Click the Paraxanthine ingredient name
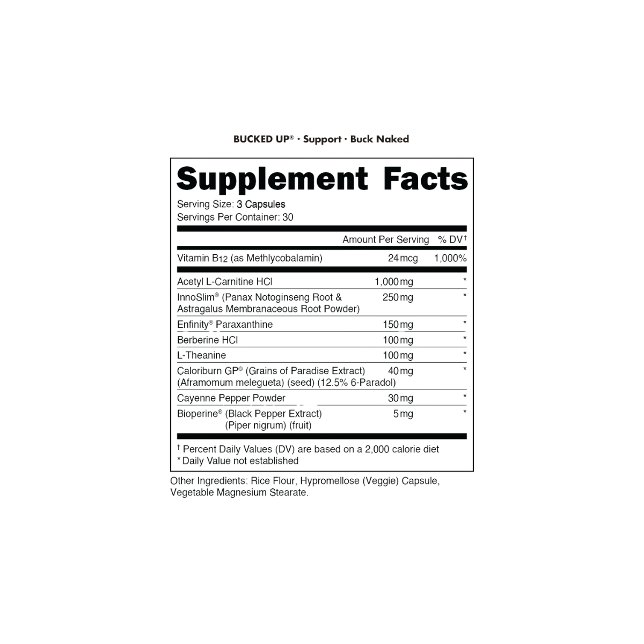Image resolution: width=644 pixels, height=644 pixels. pos(225,325)
